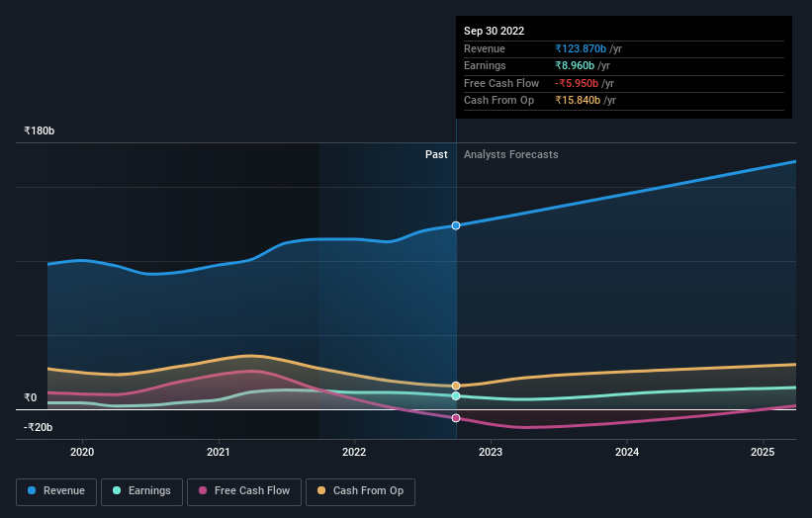This screenshot has height=518, width=812.
Task: Toggle the Revenue legend button
Action: pyautogui.click(x=56, y=491)
